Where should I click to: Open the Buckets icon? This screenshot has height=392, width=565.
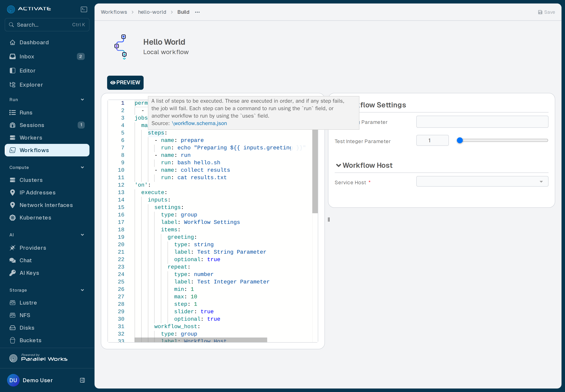[x=13, y=340]
